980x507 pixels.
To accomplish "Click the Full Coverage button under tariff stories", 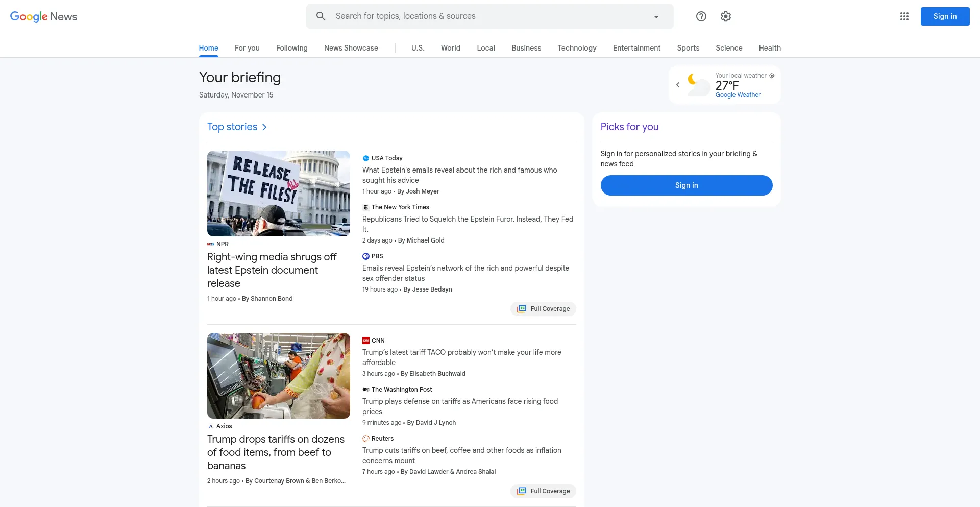I will (x=543, y=491).
